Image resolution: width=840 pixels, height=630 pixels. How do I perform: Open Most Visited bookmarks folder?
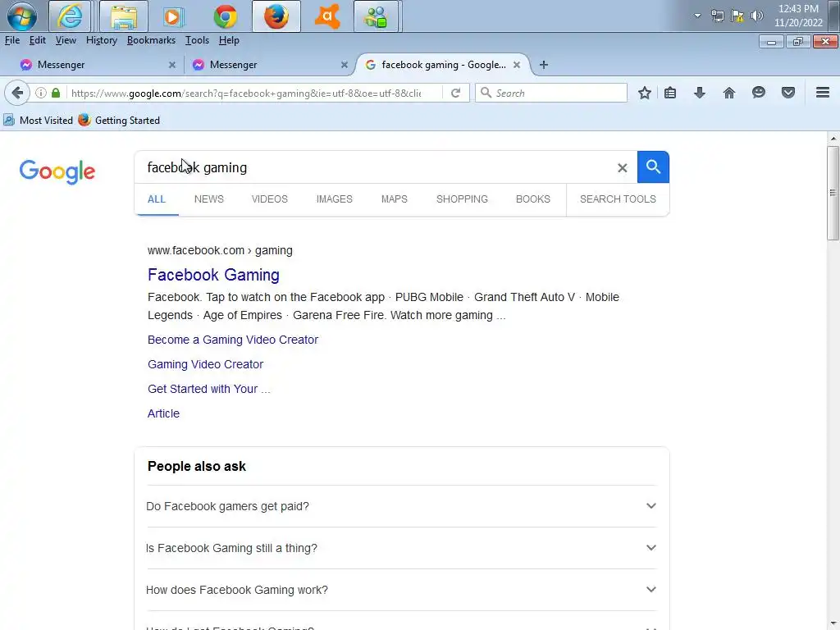tap(38, 120)
